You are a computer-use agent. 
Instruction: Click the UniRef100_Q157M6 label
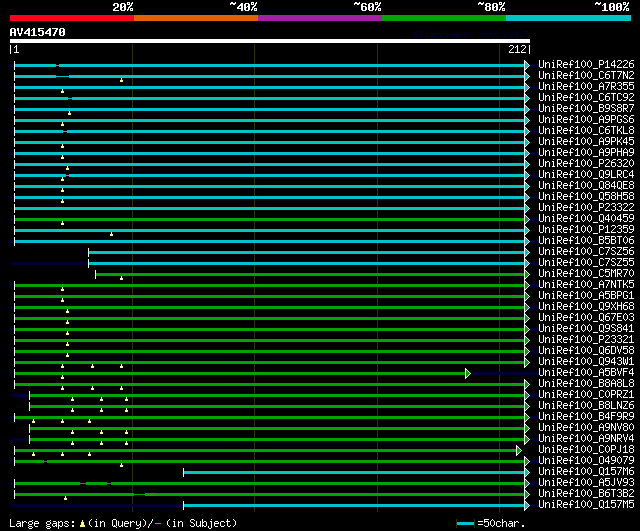point(586,472)
